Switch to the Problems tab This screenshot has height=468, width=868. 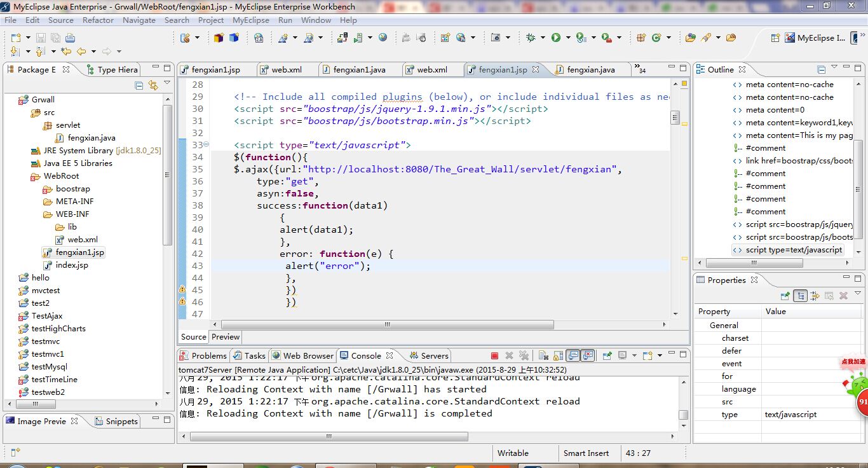coord(203,355)
